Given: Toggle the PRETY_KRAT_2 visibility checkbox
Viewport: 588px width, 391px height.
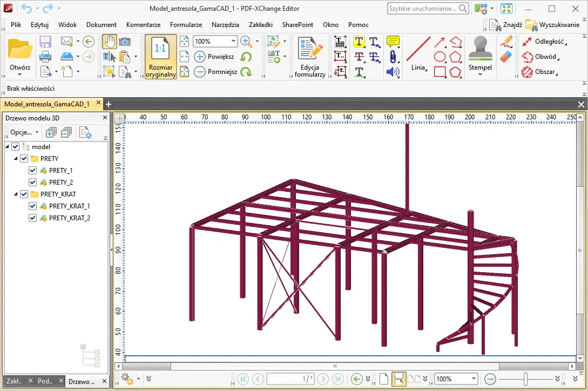Looking at the screenshot, I should pyautogui.click(x=32, y=218).
